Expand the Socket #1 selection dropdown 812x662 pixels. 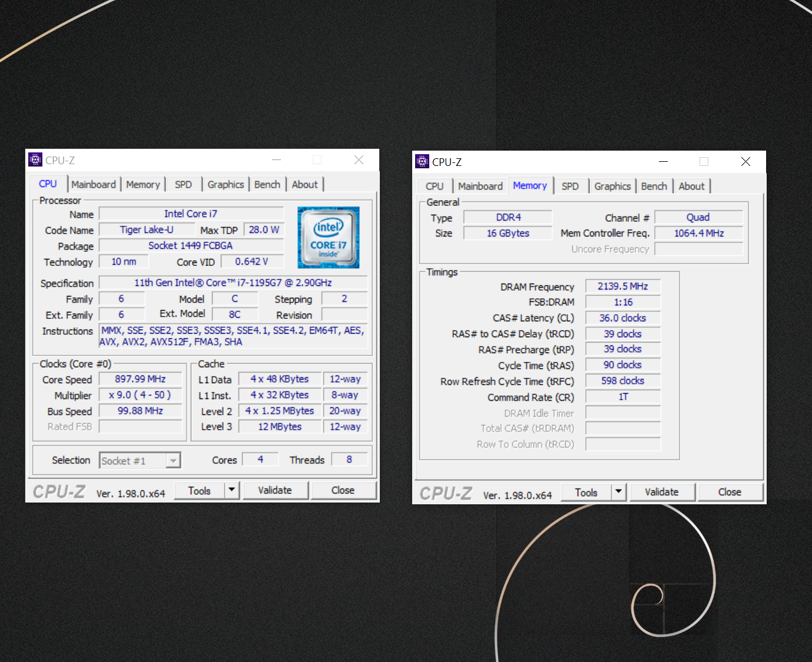[173, 460]
